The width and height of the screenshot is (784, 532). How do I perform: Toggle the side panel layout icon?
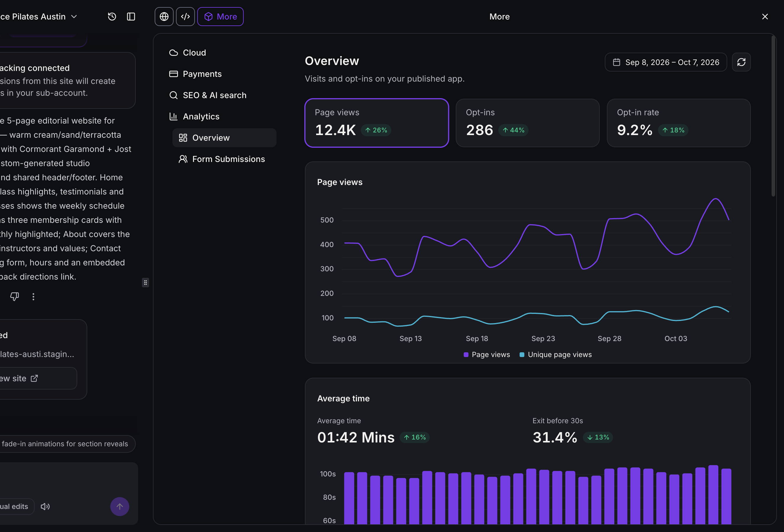click(x=131, y=17)
